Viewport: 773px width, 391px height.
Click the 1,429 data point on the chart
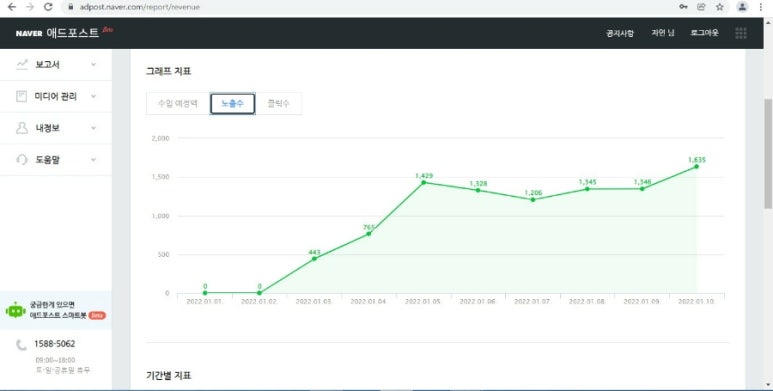click(x=423, y=182)
